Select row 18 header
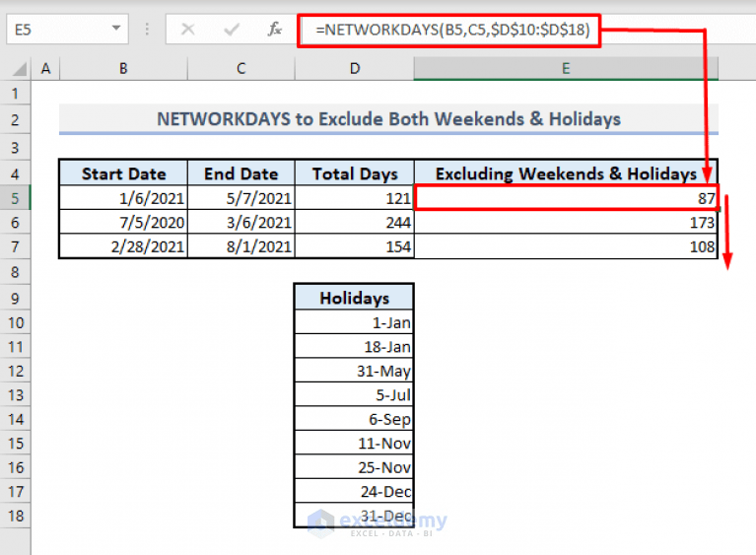Image resolution: width=756 pixels, height=555 pixels. point(15,516)
